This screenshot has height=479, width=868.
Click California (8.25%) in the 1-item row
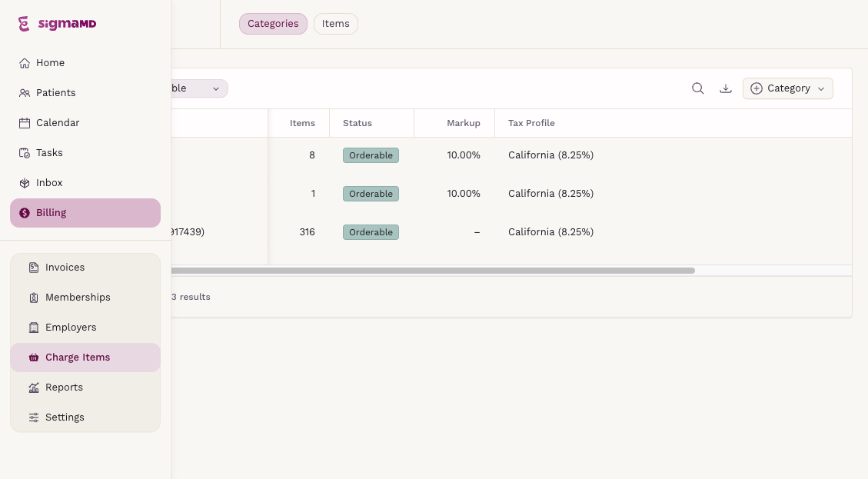550,194
